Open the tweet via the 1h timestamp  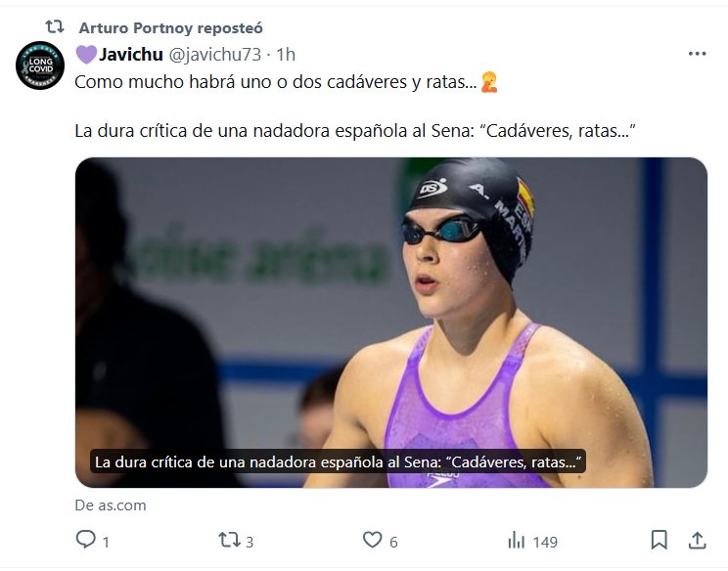tap(286, 55)
